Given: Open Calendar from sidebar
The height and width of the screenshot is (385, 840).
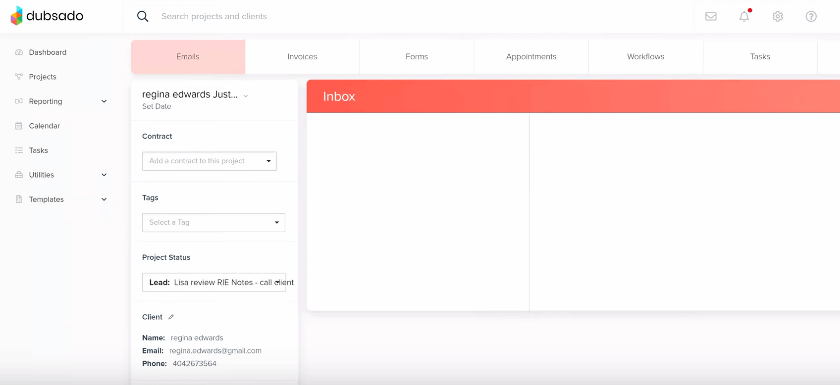Looking at the screenshot, I should [x=44, y=126].
